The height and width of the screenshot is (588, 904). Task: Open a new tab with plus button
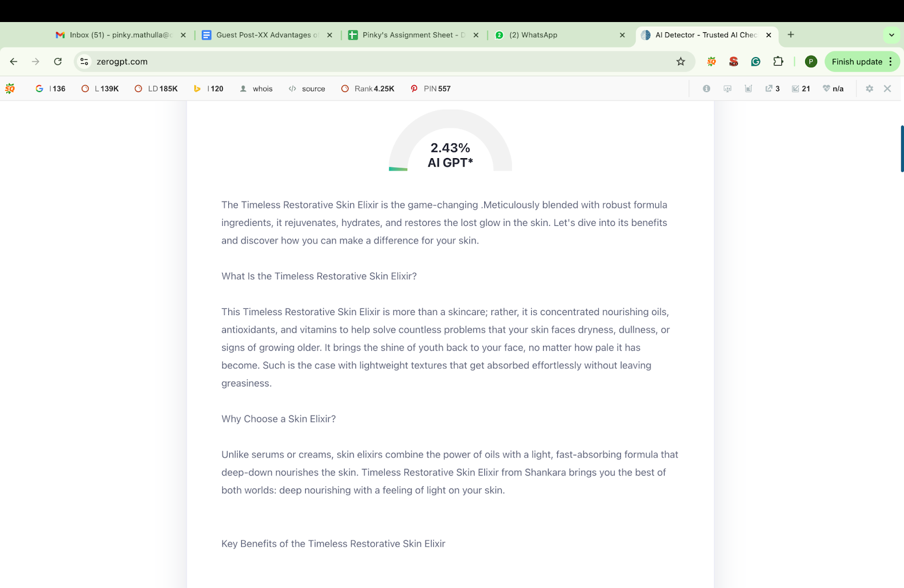(x=790, y=35)
